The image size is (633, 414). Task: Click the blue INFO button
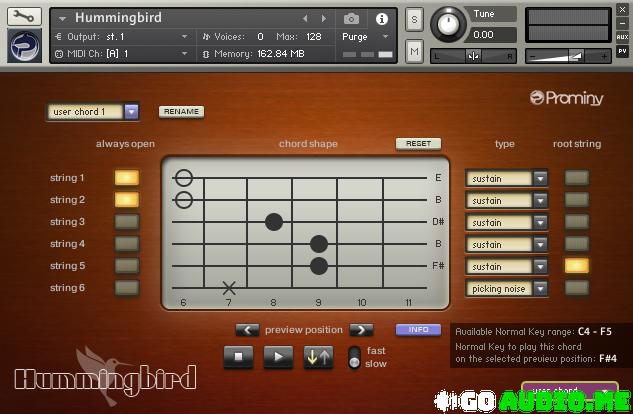[x=418, y=330]
